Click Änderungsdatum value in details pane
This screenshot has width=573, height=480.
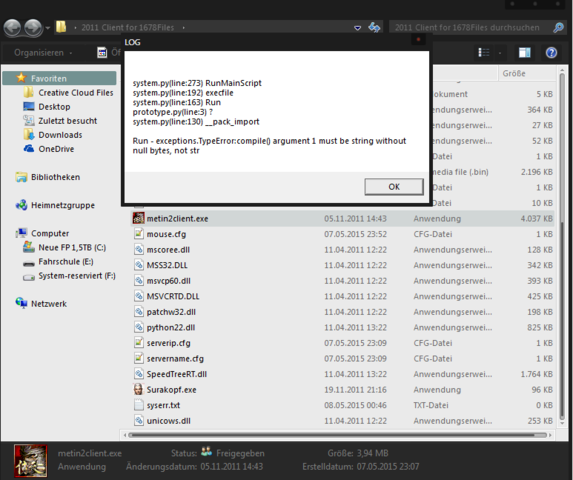tap(232, 466)
